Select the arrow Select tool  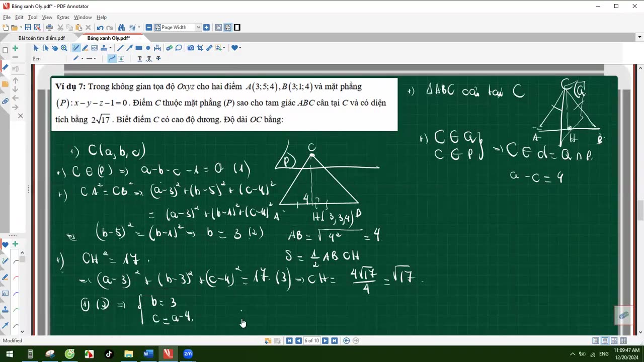pyautogui.click(x=36, y=48)
